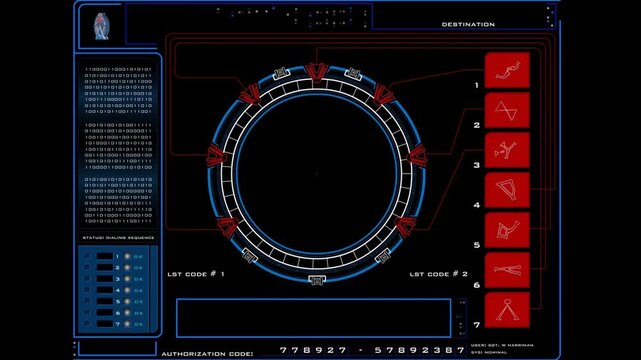Click the empty box left of Authorization Code label

coord(117,349)
